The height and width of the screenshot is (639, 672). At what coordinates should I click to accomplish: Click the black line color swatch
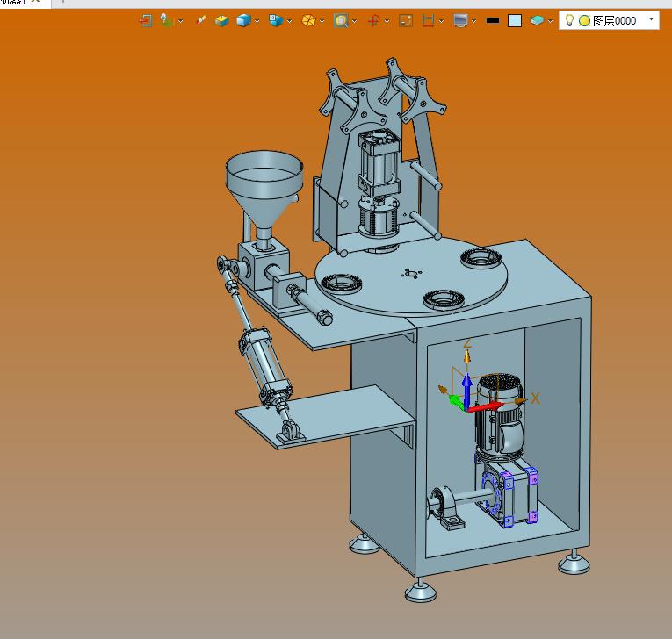[x=493, y=20]
